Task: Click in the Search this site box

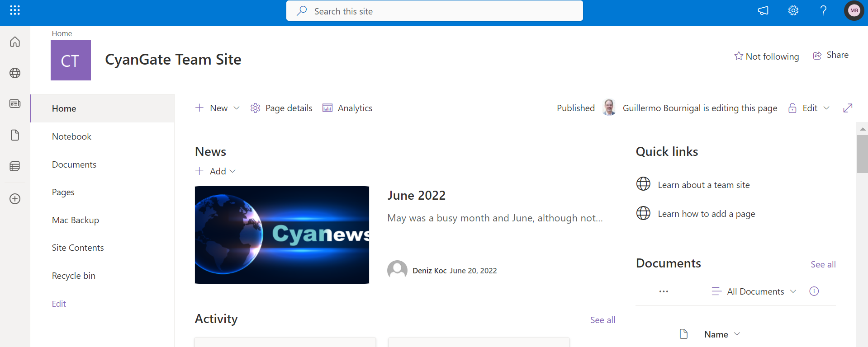Action: click(x=434, y=11)
